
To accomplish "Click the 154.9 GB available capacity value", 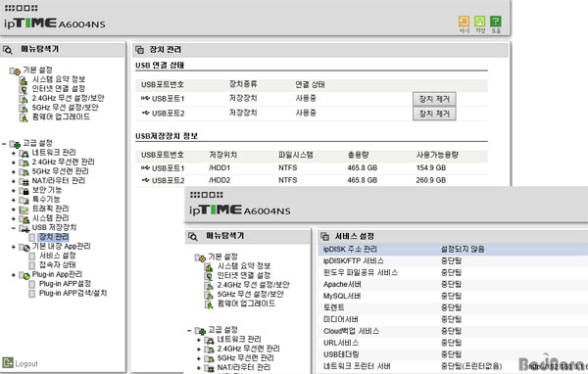I will (x=431, y=167).
